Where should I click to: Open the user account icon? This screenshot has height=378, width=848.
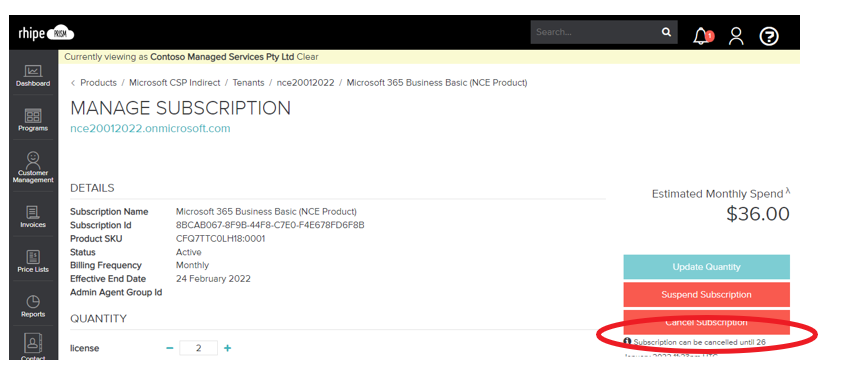736,36
